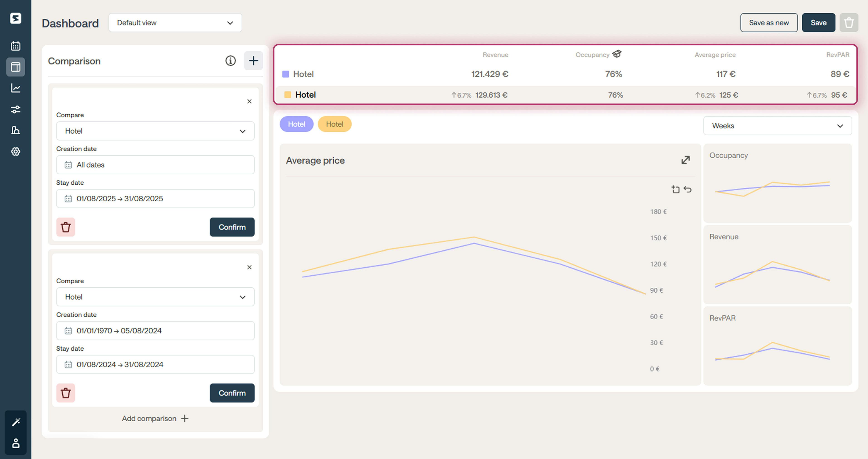Click the 95 € RevPAR value
This screenshot has width=868, height=459.
pyautogui.click(x=839, y=95)
